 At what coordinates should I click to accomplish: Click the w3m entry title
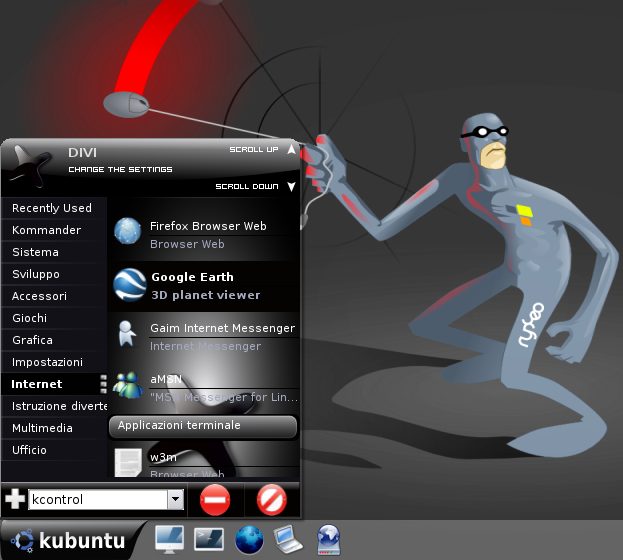click(163, 457)
